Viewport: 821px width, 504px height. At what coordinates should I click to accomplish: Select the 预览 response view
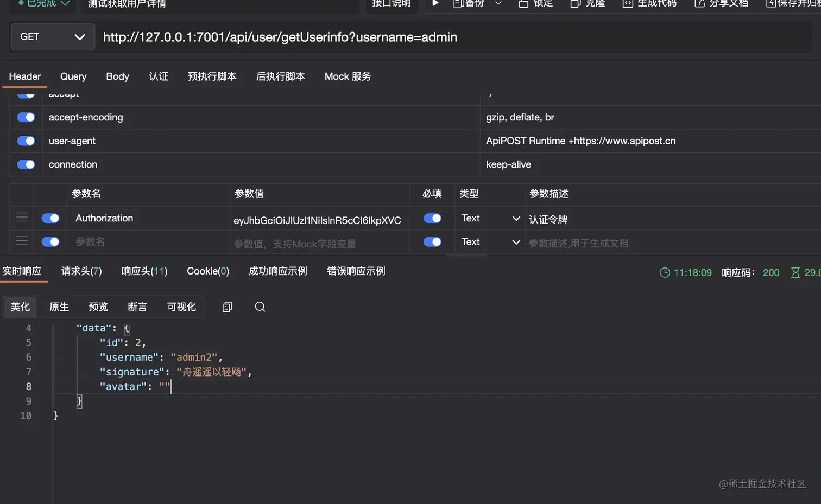[x=98, y=307]
